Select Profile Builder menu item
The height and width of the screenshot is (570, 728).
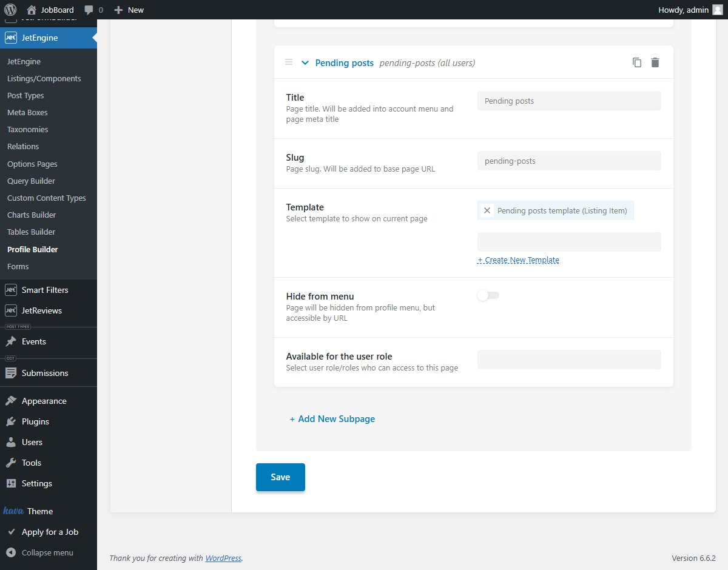(33, 249)
